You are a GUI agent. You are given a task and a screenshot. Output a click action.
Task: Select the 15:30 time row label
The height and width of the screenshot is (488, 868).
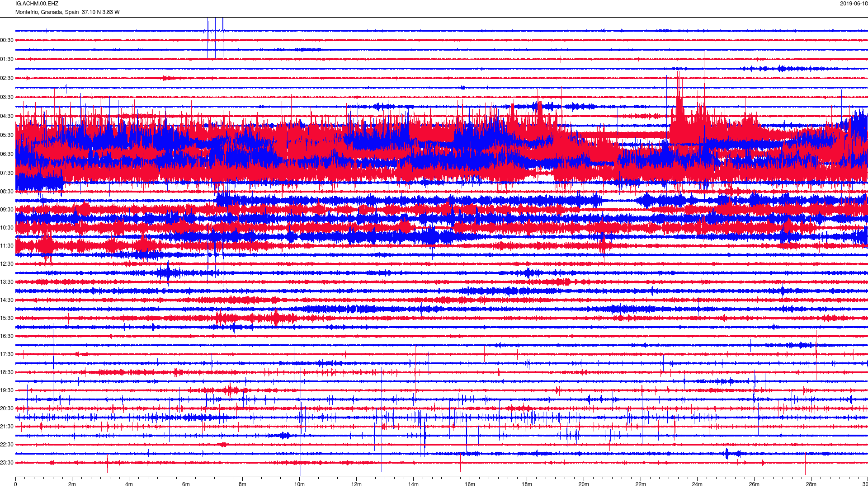7,318
